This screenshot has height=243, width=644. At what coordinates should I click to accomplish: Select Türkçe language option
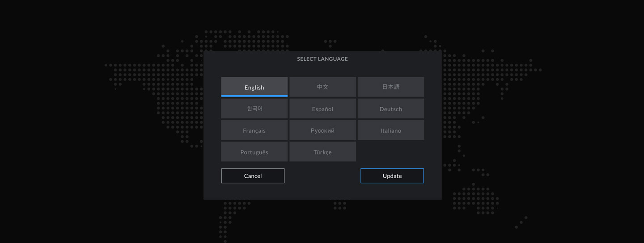322,152
